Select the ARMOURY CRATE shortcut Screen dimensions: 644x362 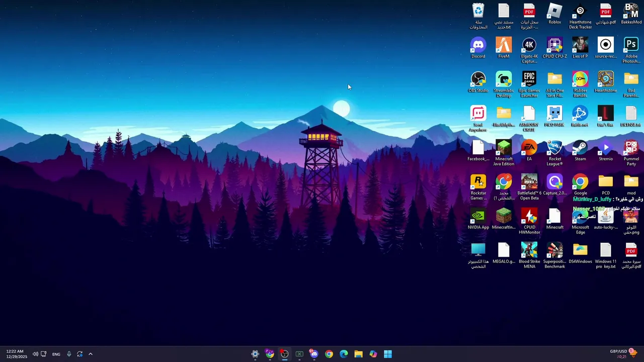(x=529, y=119)
